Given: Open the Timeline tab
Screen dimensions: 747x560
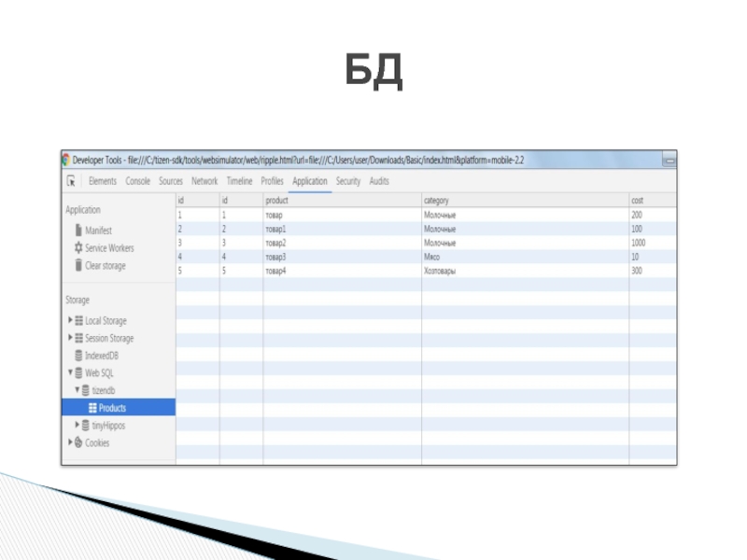Looking at the screenshot, I should [x=239, y=181].
